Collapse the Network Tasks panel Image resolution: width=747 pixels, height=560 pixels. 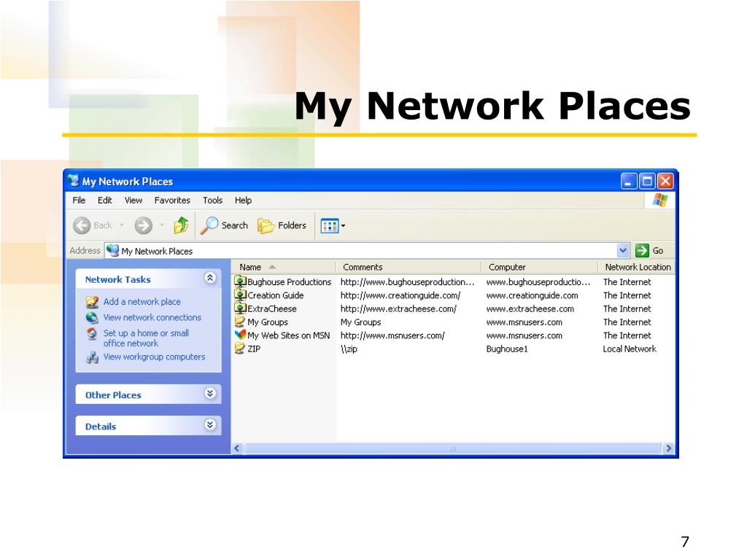pos(210,278)
